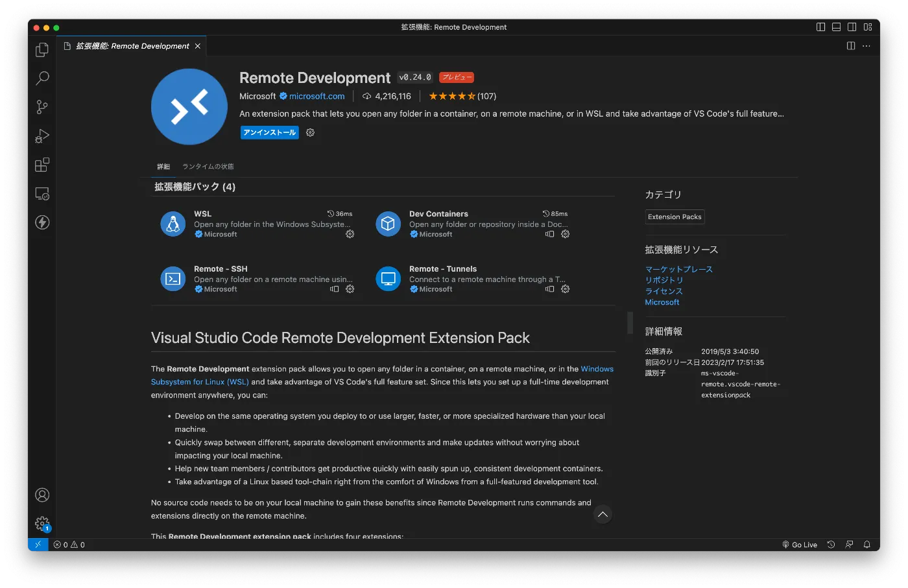Click the プレビュー preview badge
Image resolution: width=908 pixels, height=588 pixels.
click(457, 77)
